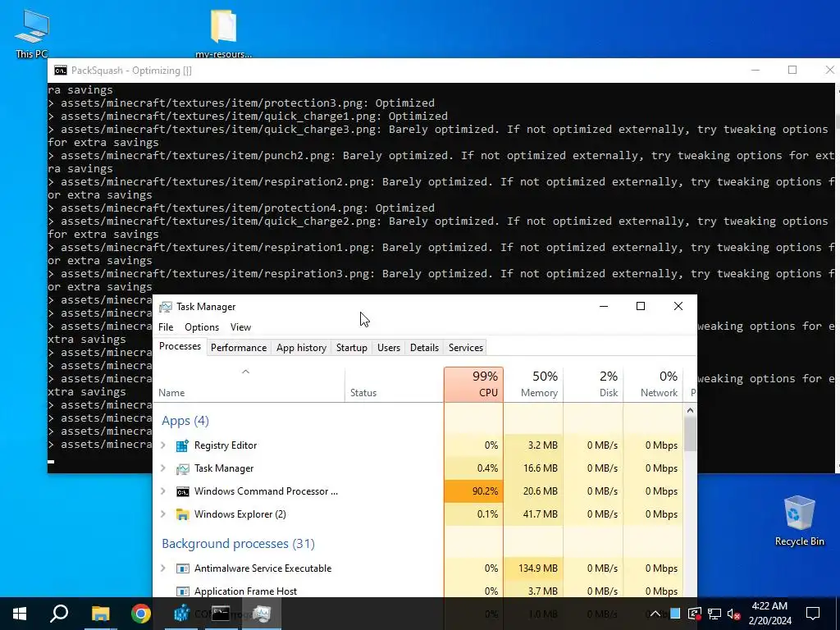Select the Apps (4) group heading

185,421
